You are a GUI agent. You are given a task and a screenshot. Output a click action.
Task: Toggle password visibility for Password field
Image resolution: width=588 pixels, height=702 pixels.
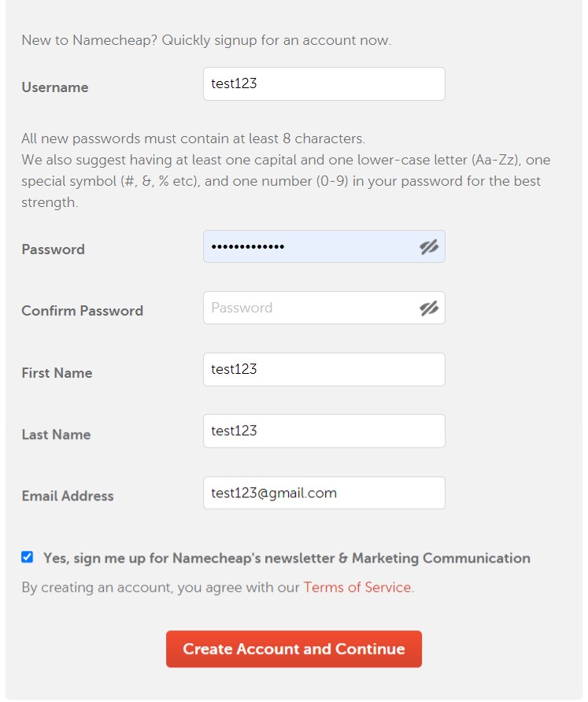(429, 246)
